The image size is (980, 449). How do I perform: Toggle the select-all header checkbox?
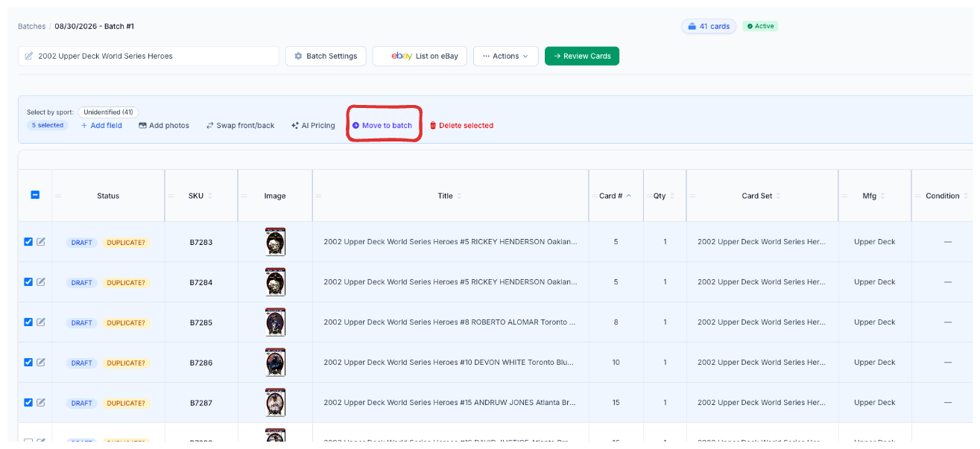35,195
